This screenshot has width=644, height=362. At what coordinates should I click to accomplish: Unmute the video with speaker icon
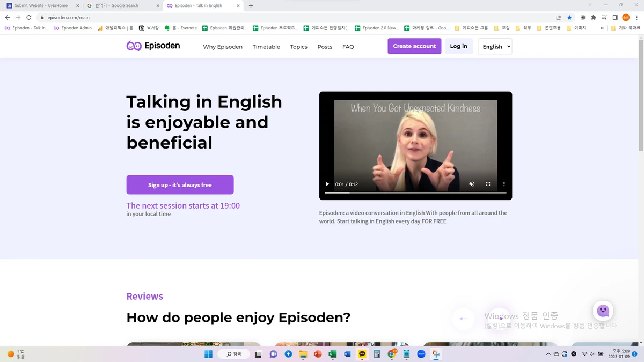(472, 184)
